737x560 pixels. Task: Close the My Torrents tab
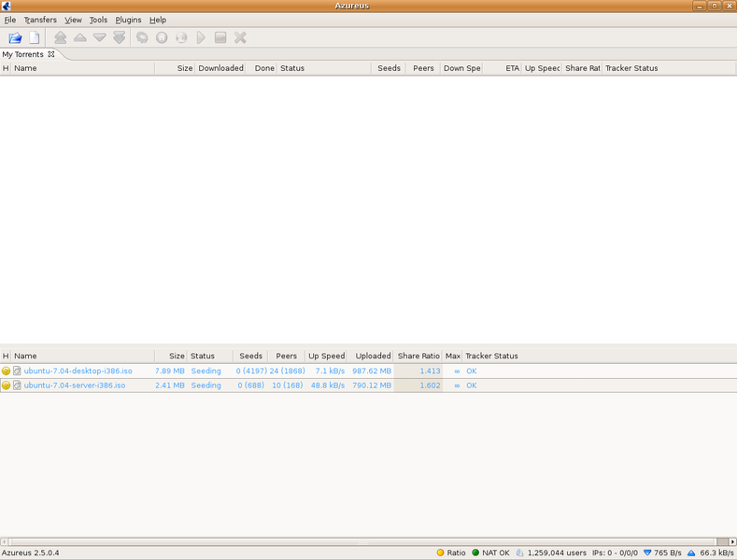coord(51,54)
